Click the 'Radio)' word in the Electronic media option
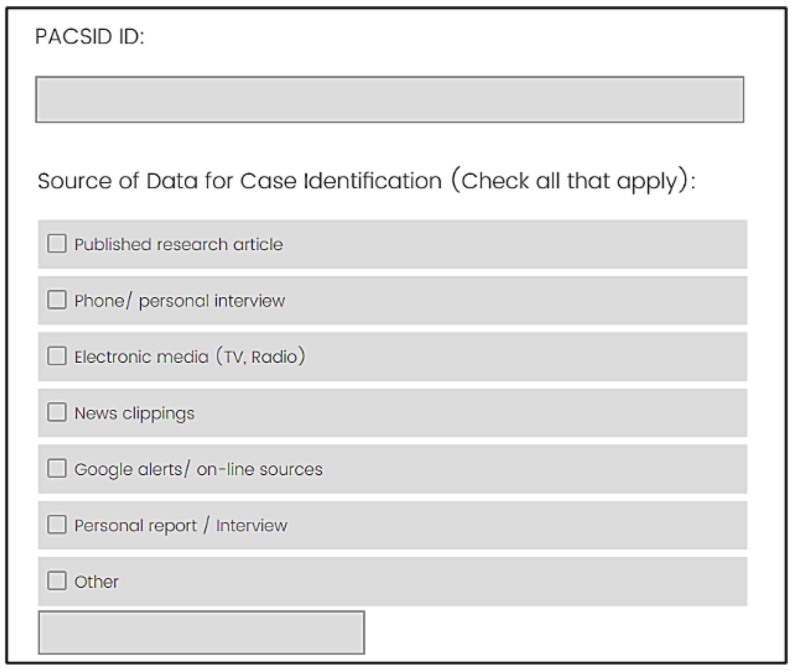The width and height of the screenshot is (794, 672). pyautogui.click(x=278, y=356)
